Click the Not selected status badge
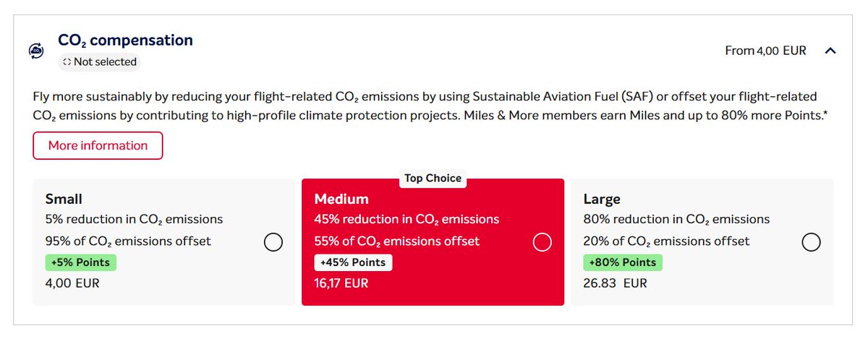 [x=98, y=62]
